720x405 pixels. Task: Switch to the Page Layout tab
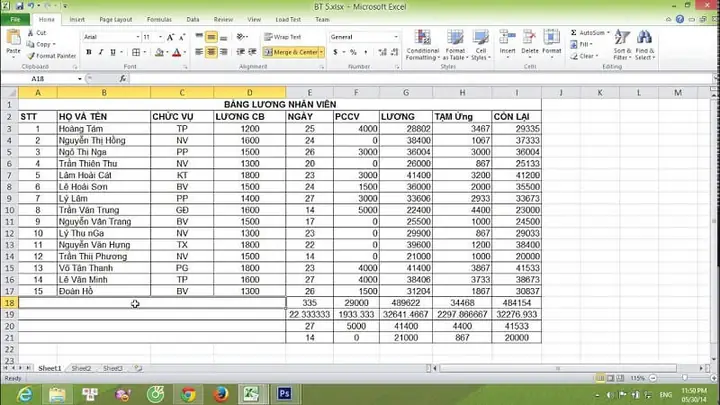pos(116,19)
